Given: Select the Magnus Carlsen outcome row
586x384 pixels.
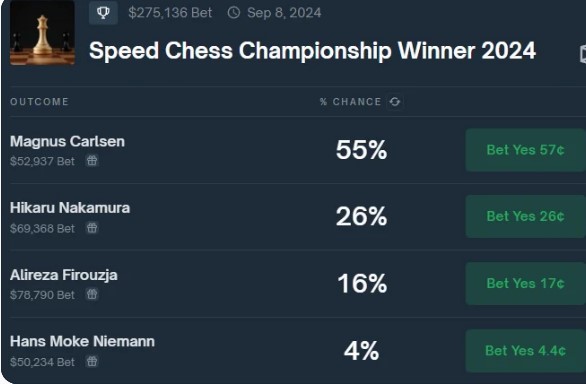Looking at the screenshot, I should [298, 150].
